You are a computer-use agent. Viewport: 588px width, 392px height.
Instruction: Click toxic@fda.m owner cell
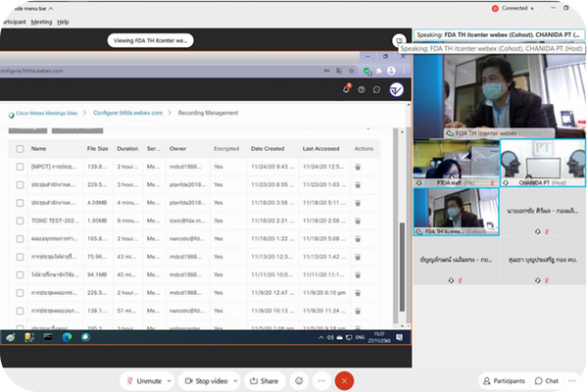coord(187,220)
